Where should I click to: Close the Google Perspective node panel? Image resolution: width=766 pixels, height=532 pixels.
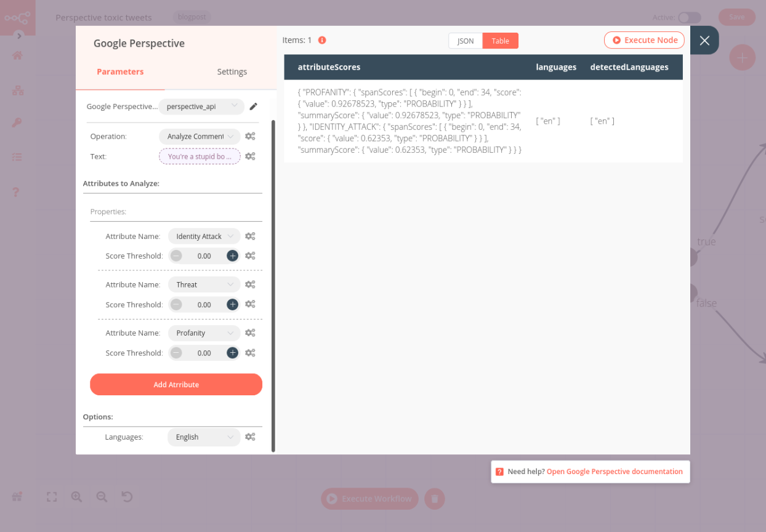(705, 41)
